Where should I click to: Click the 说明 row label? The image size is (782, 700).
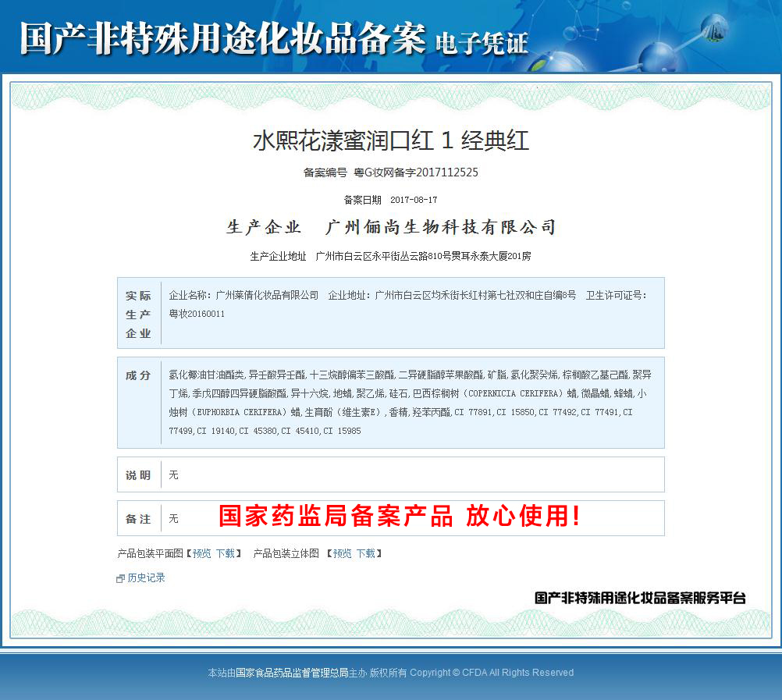click(x=138, y=475)
